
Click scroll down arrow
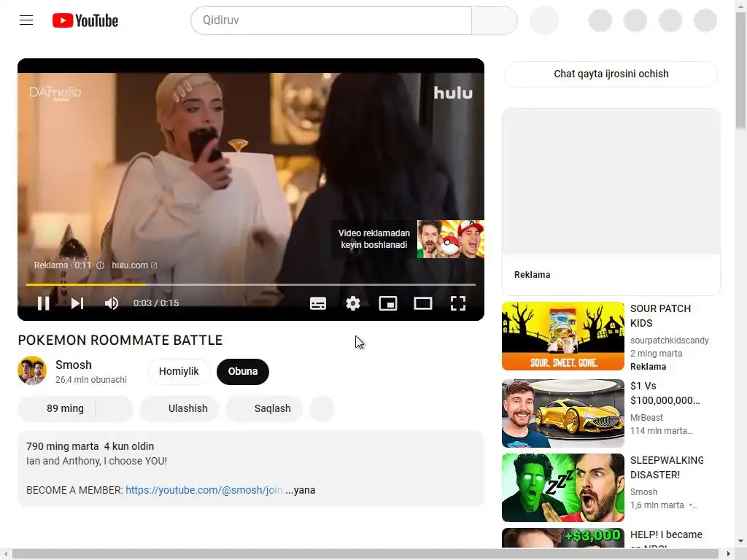coord(740,541)
